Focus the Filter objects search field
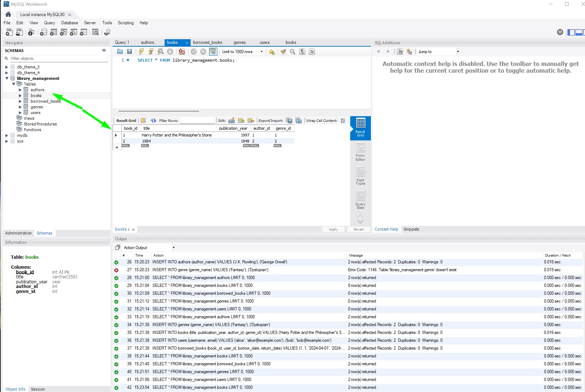The width and height of the screenshot is (585, 392). click(59, 58)
